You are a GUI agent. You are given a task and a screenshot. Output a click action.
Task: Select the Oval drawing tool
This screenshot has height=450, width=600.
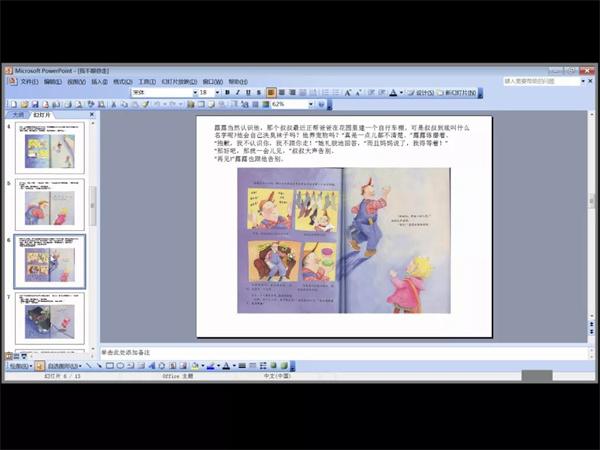click(x=120, y=366)
